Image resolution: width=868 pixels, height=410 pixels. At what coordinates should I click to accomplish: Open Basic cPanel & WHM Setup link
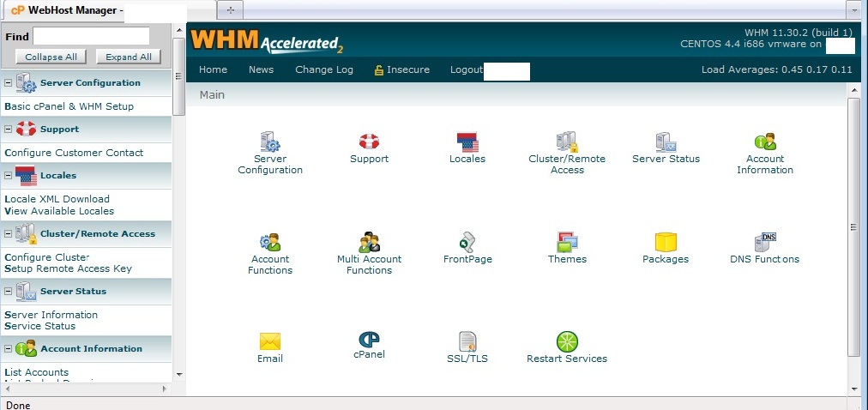click(69, 106)
